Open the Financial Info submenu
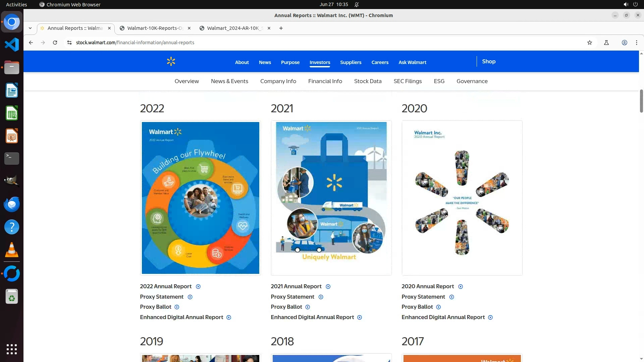 coord(325,81)
